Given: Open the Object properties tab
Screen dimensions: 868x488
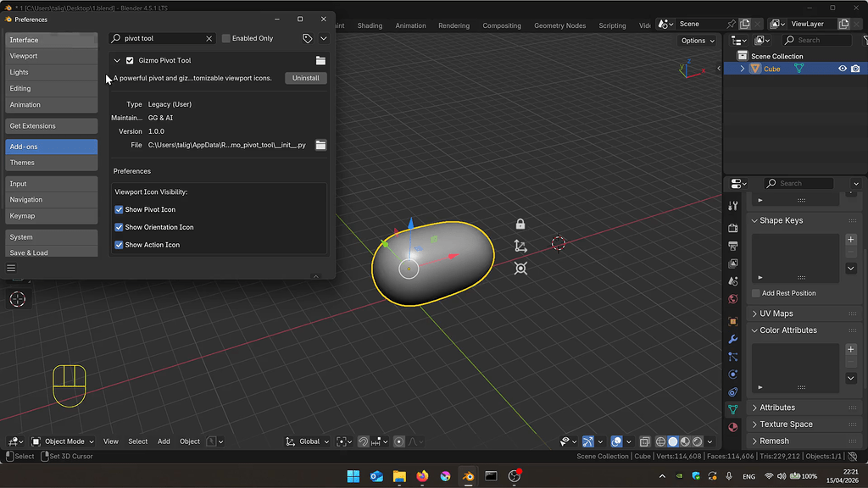Looking at the screenshot, I should 733,321.
